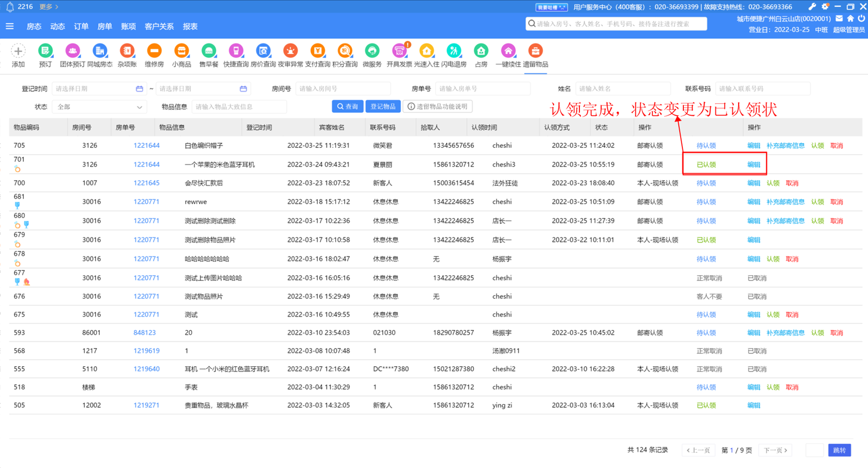Open the 订单 menu

tap(81, 26)
